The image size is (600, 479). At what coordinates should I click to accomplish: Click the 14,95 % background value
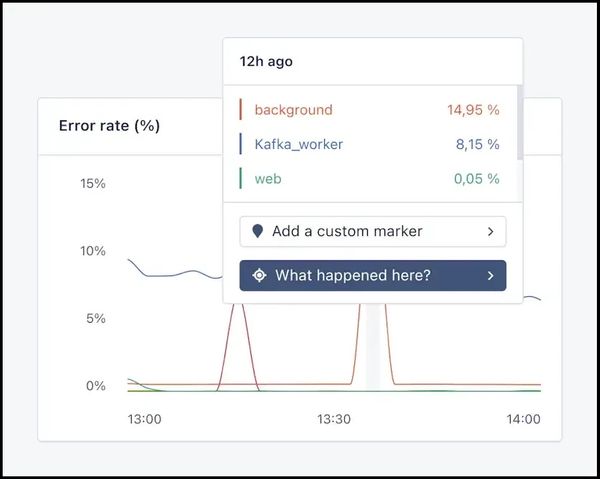pos(472,110)
